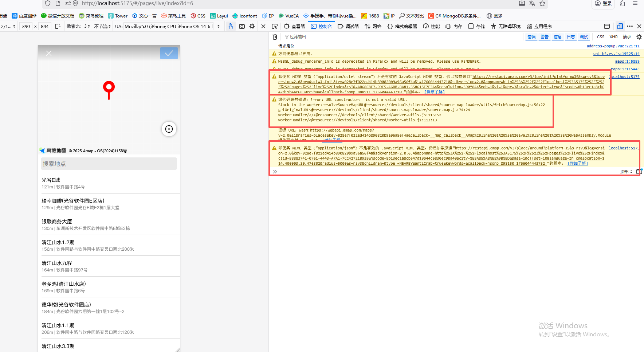This screenshot has width=644, height=352.
Task: Open the element picker tool
Action: point(275,26)
